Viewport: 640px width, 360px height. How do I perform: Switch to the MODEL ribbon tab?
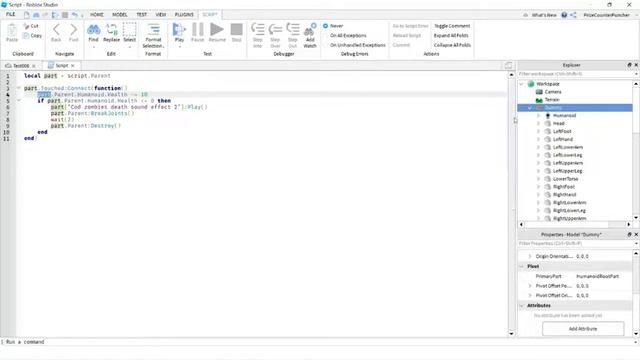pyautogui.click(x=120, y=15)
